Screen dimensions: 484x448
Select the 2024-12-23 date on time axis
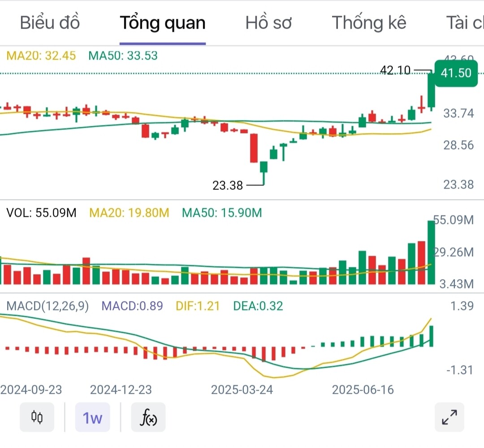click(121, 390)
